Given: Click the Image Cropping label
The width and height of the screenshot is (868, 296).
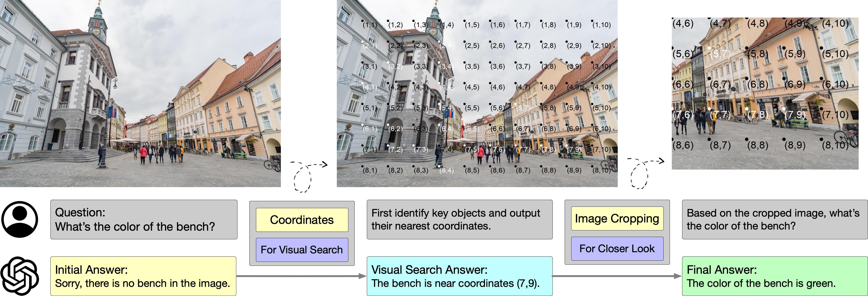Looking at the screenshot, I should (617, 218).
